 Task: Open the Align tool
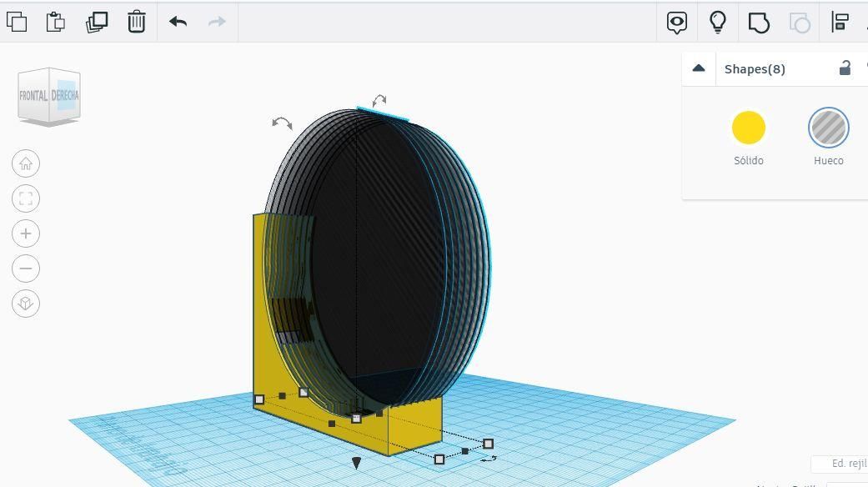pos(840,23)
